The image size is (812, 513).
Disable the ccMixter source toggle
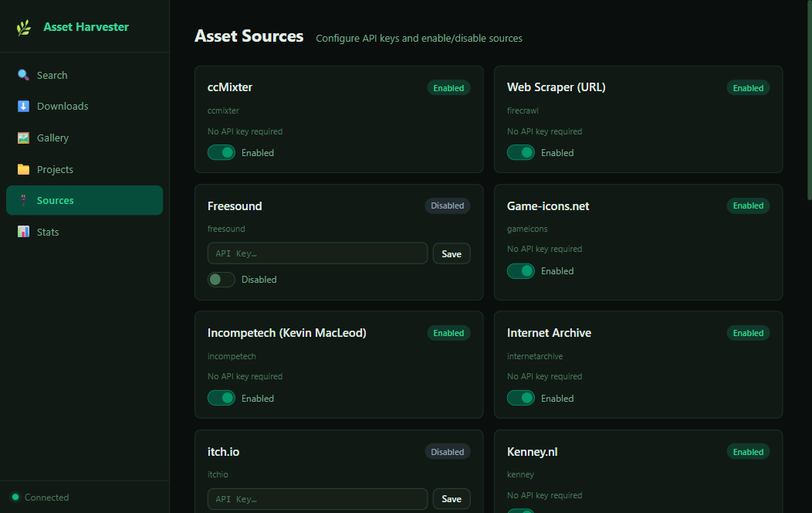point(221,152)
